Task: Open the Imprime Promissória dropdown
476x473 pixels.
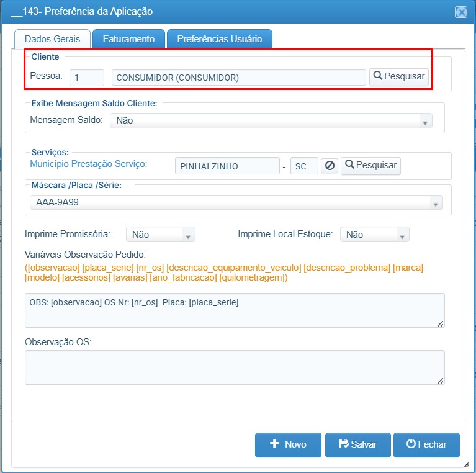Action: (161, 235)
